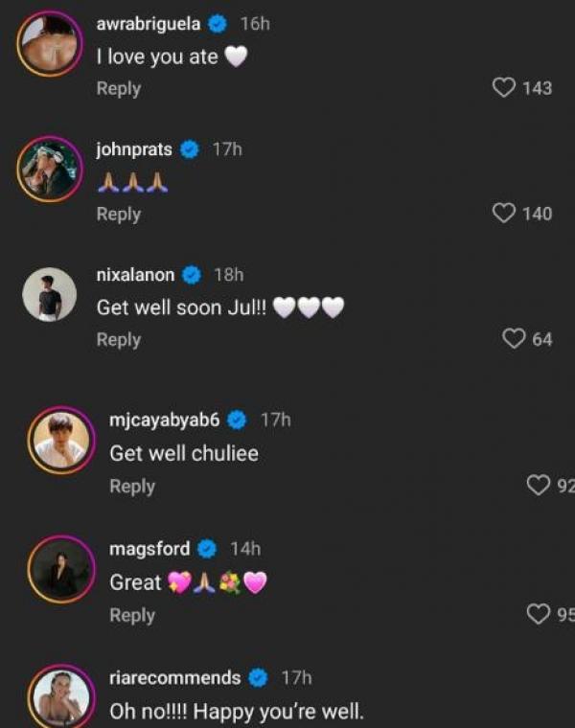The height and width of the screenshot is (728, 575).
Task: Reply to johnprats' praying hands comment
Action: pos(119,215)
